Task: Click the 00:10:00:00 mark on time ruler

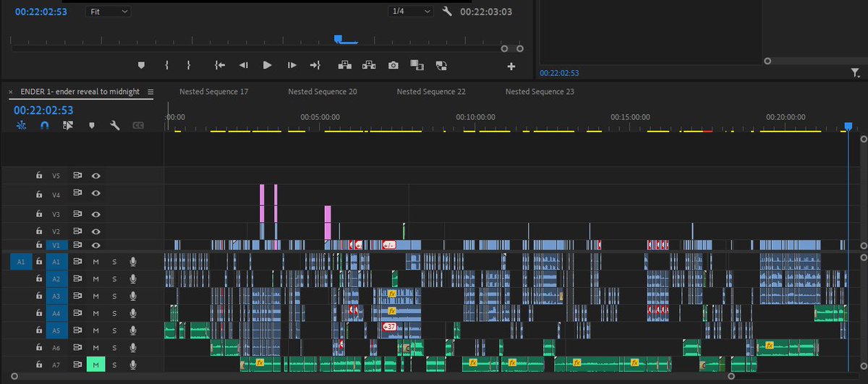Action: (475, 116)
